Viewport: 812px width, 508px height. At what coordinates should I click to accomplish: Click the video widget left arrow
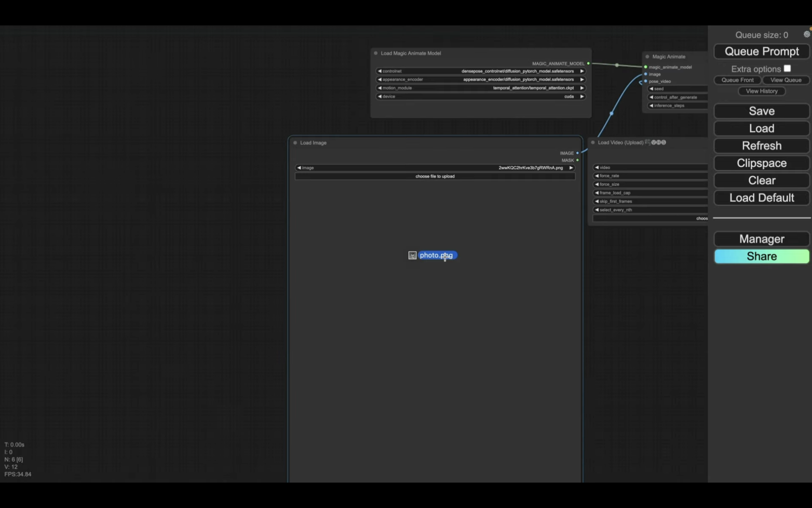(x=597, y=167)
